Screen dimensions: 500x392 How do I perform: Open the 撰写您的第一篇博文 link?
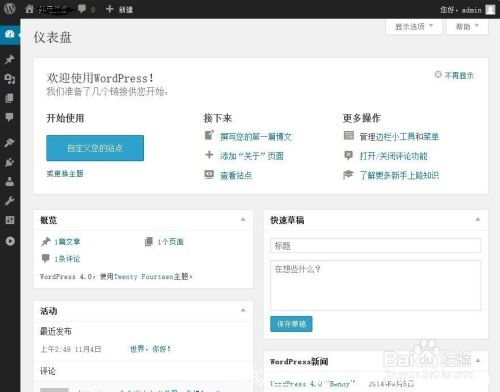pyautogui.click(x=256, y=137)
